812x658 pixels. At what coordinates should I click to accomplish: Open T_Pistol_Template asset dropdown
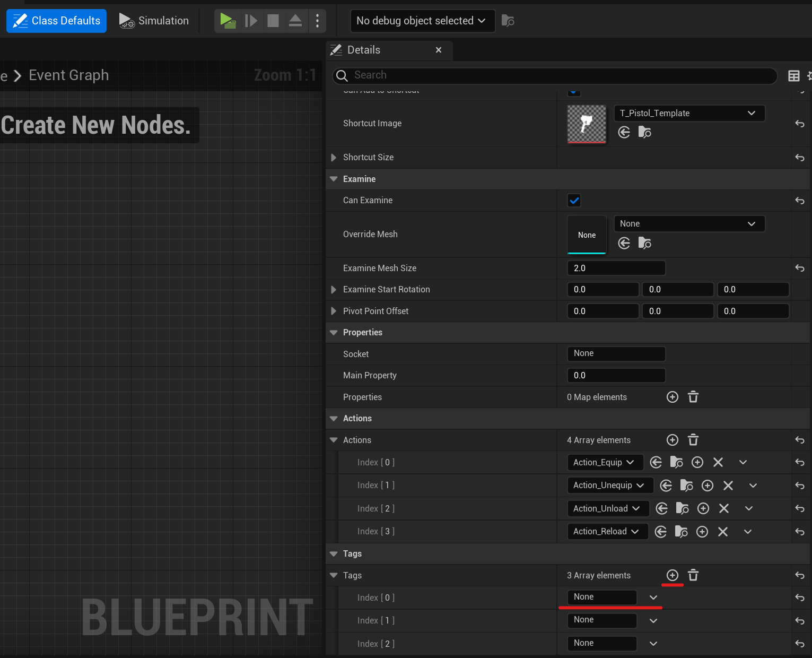pos(689,113)
